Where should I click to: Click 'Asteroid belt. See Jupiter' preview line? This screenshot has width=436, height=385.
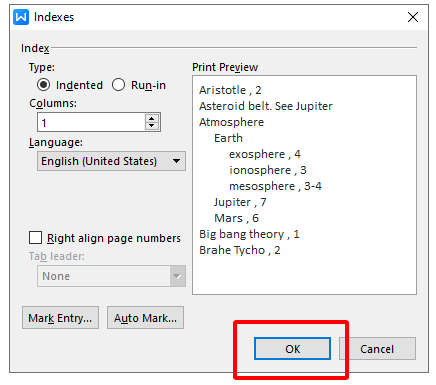pos(266,106)
